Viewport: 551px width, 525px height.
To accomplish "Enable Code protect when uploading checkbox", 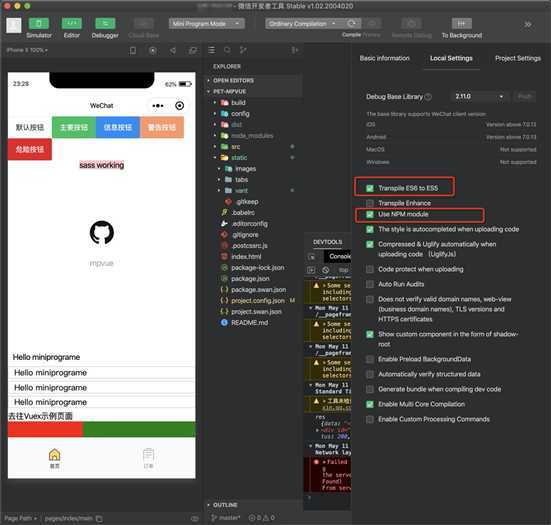I will (370, 270).
